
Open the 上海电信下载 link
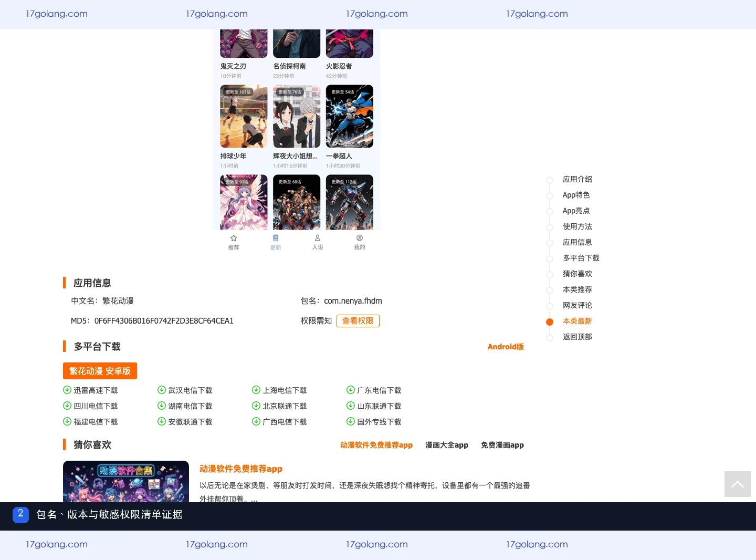[285, 390]
